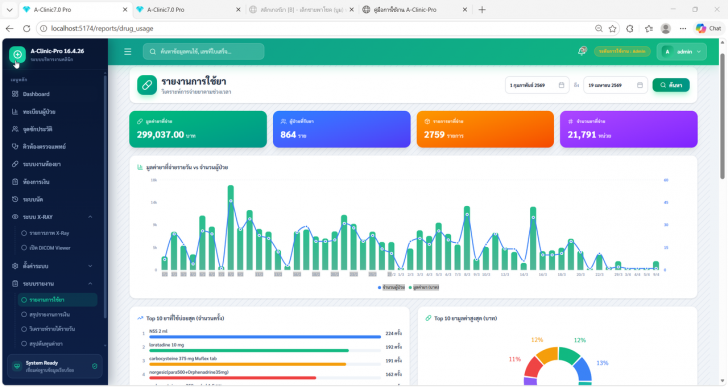
Task: Click the NSS 2 ml blue progress bar
Action: tap(265, 337)
